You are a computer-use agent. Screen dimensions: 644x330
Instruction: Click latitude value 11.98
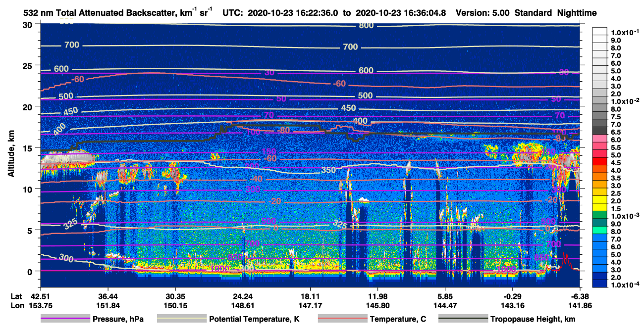click(378, 296)
